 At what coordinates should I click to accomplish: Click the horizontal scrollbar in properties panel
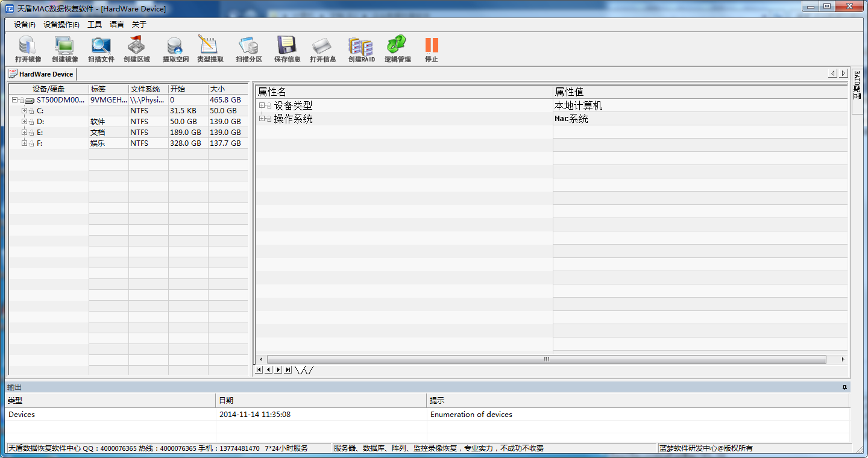click(x=546, y=359)
